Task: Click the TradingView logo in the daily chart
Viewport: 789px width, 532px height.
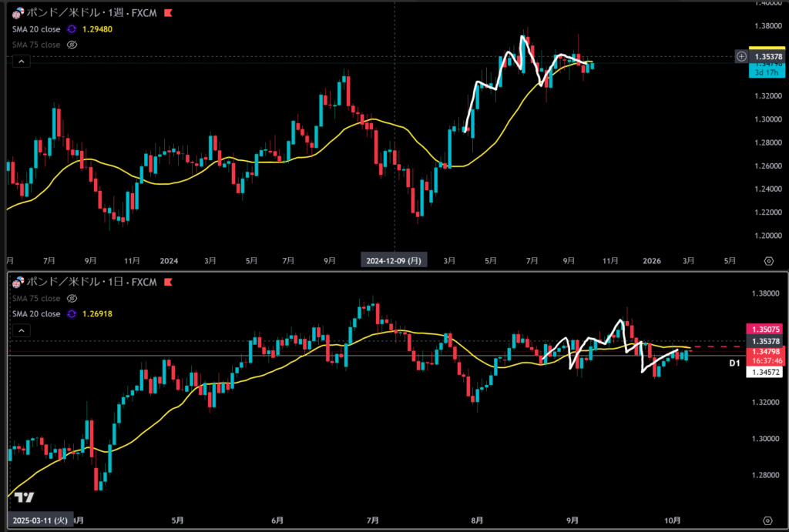Action: [24, 497]
